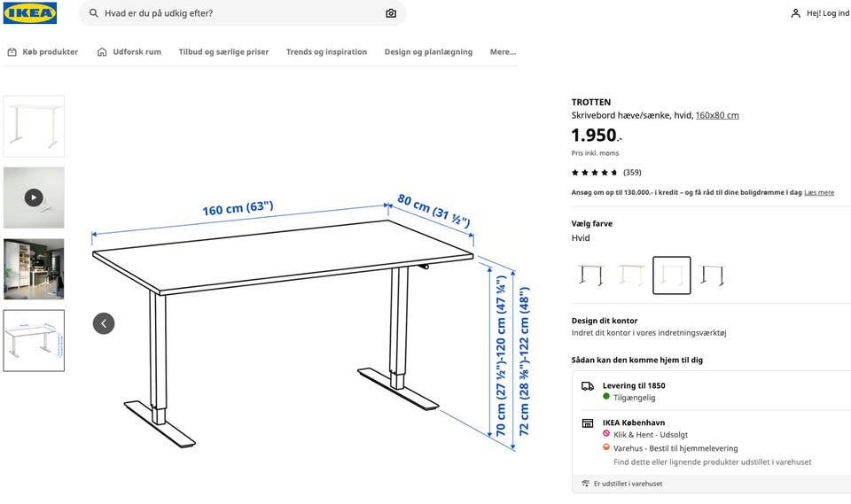This screenshot has width=851, height=504.
Task: Select the first white desk thumbnail
Action: 34,126
